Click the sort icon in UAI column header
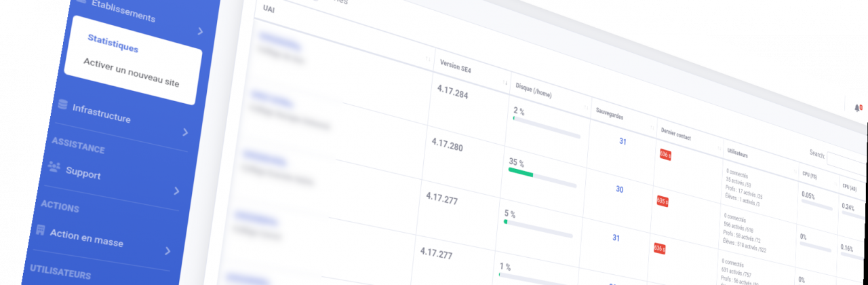Screen dimensions: 868x285 (428, 58)
